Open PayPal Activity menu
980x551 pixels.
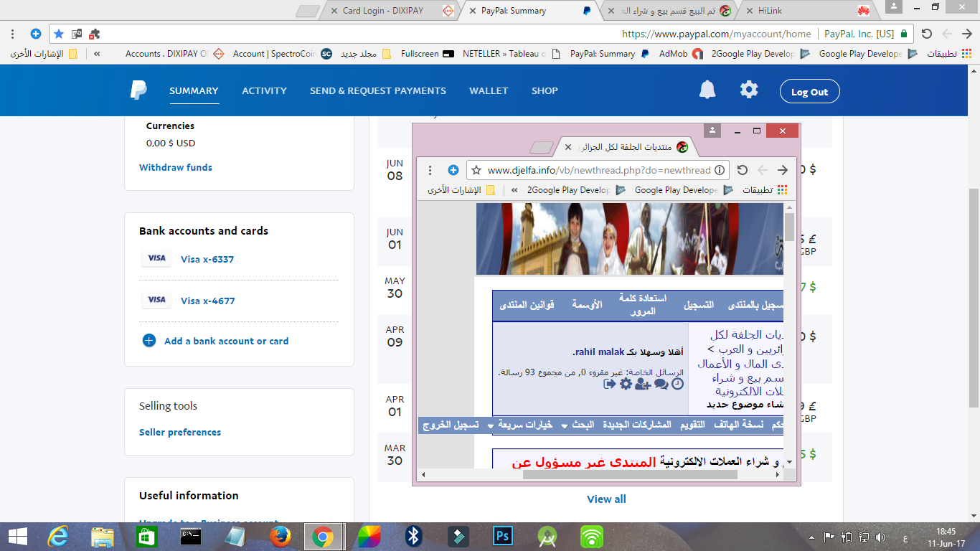(264, 90)
